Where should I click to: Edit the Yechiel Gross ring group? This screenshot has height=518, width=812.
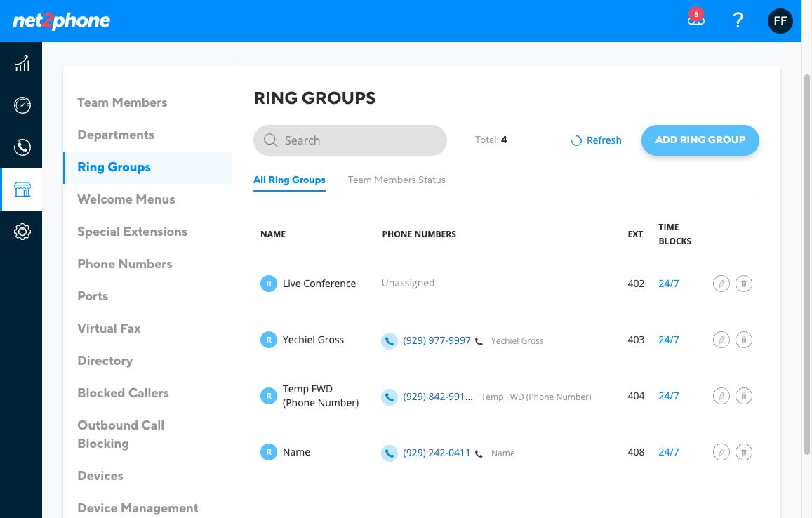click(721, 340)
